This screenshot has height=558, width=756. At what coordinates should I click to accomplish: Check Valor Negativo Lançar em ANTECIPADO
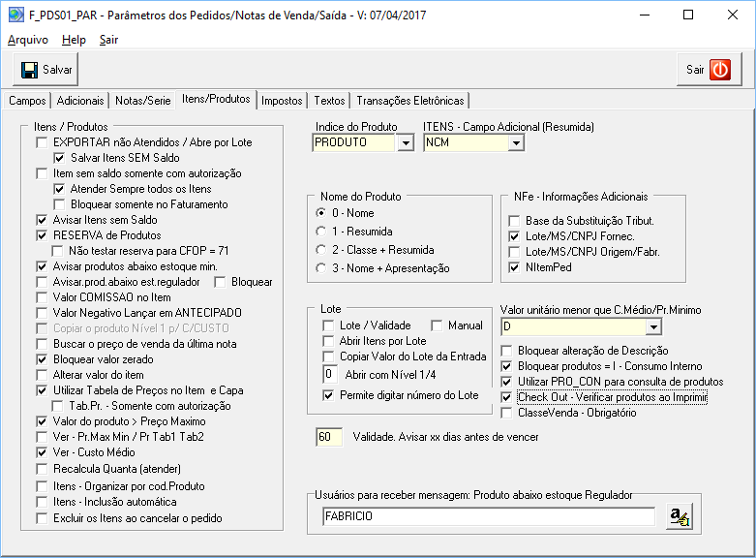42,313
